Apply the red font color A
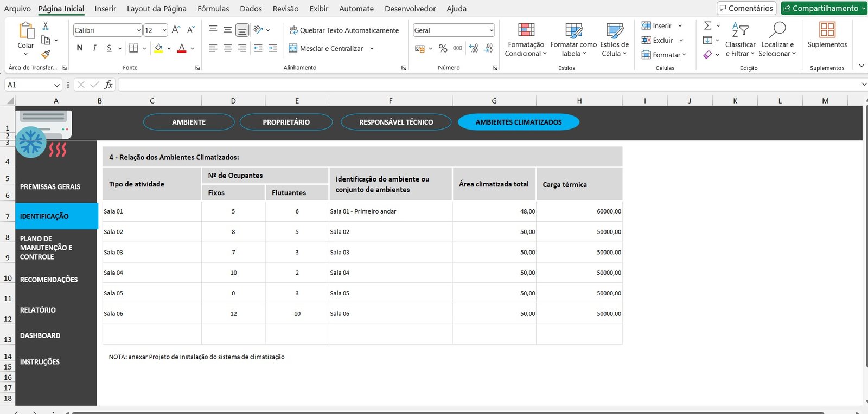Image resolution: width=868 pixels, height=414 pixels. 182,48
